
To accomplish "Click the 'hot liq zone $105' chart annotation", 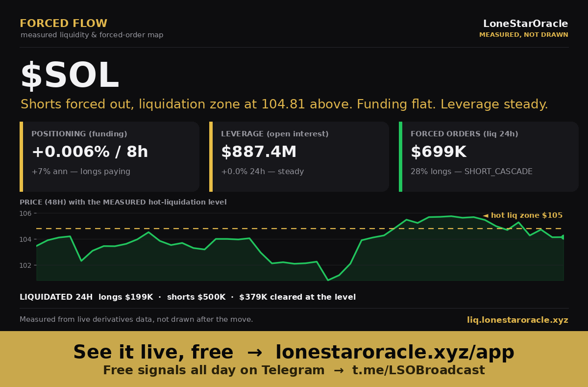I will coord(523,215).
